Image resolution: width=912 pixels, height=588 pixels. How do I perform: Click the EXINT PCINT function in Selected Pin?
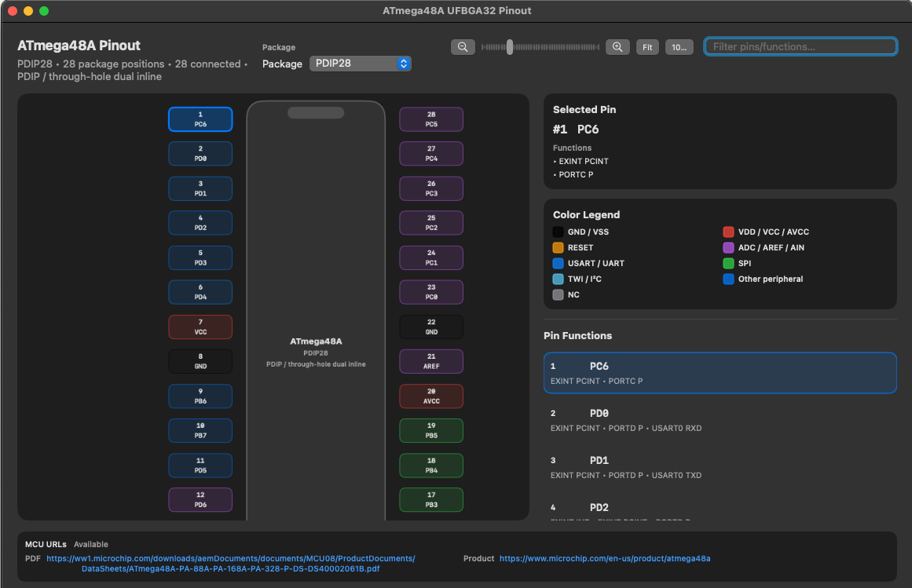tap(584, 162)
